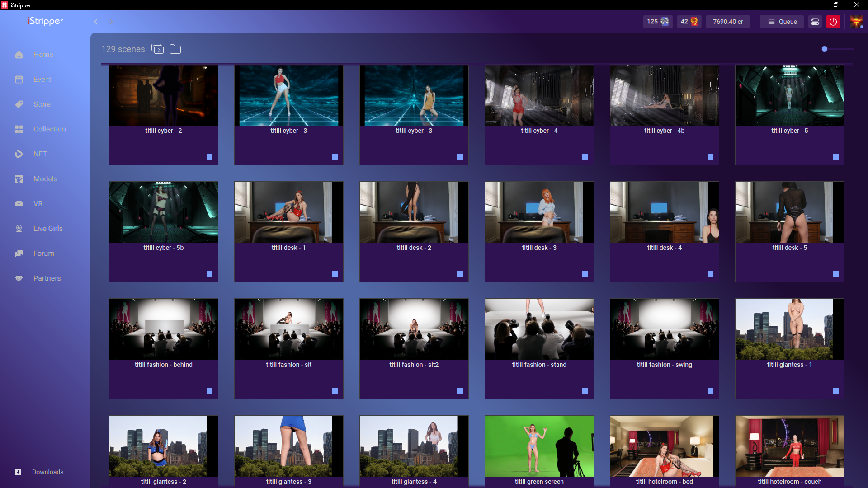Click the 7690.40 cr credits balance

728,22
